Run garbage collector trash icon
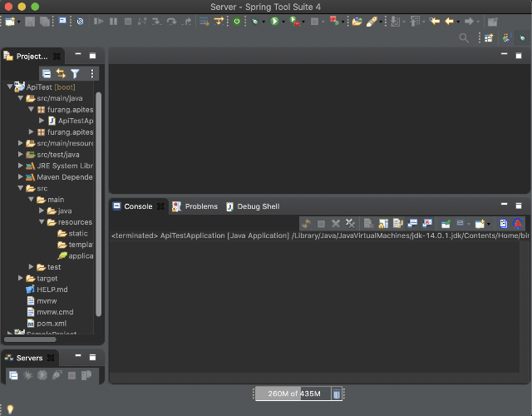532x416 pixels. pos(336,394)
